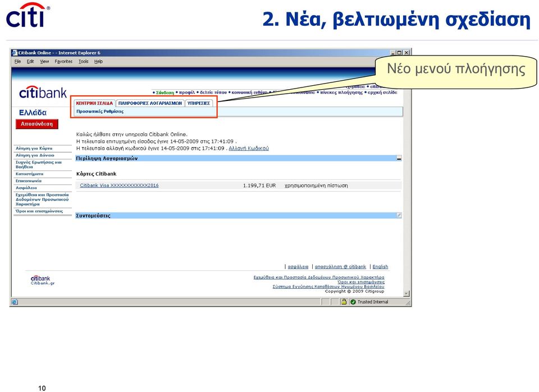
Task: Switch to the ΥΠΗΡΕΣΙΕΣ tab
Action: [x=199, y=103]
